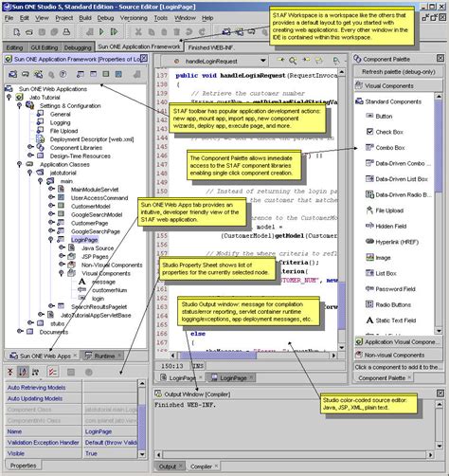Select the GoogleSearchModel tree node
The image size is (449, 476).
pos(97,214)
